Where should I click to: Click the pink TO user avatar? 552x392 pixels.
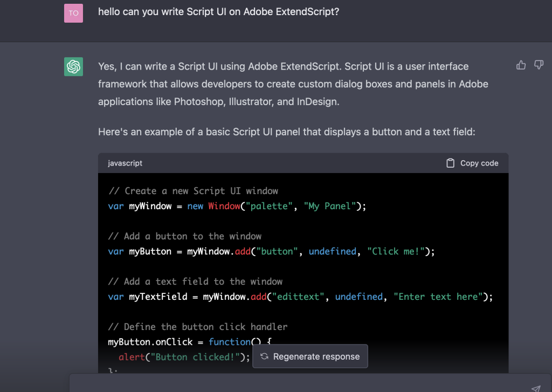coord(73,13)
